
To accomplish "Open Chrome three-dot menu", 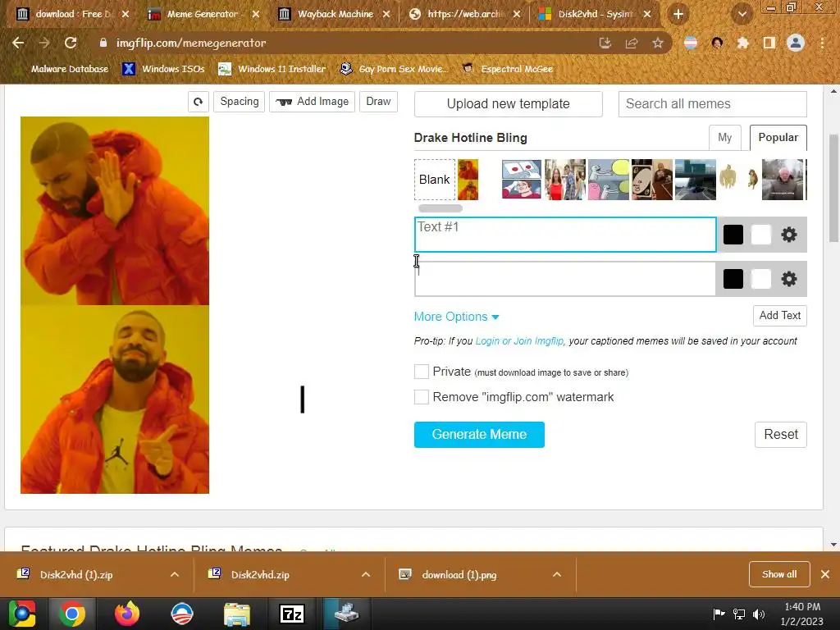I will click(822, 43).
